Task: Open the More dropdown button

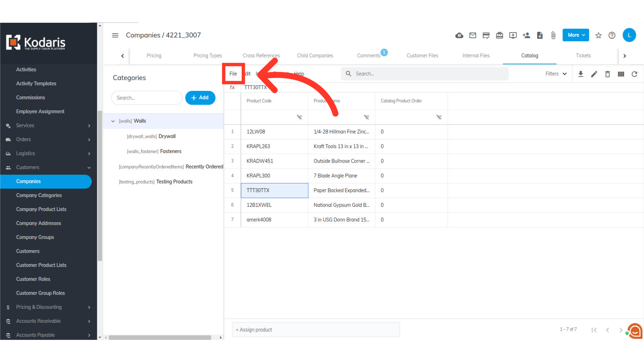Action: [x=576, y=35]
